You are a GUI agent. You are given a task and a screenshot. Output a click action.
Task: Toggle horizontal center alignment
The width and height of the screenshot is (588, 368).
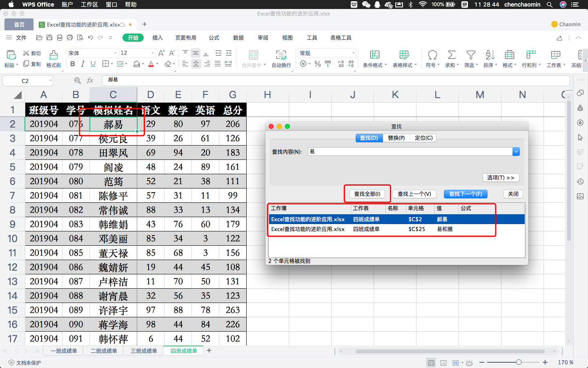coord(196,64)
